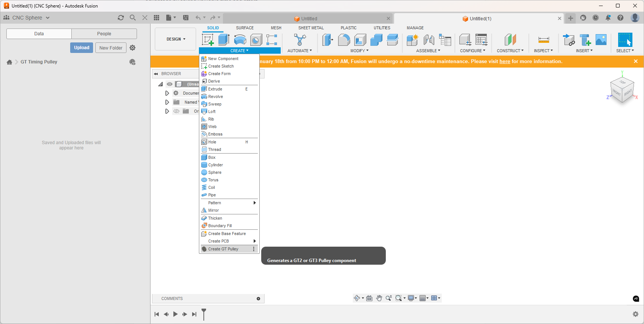644x324 pixels.
Task: Switch to People tab in data panel
Action: tap(104, 34)
